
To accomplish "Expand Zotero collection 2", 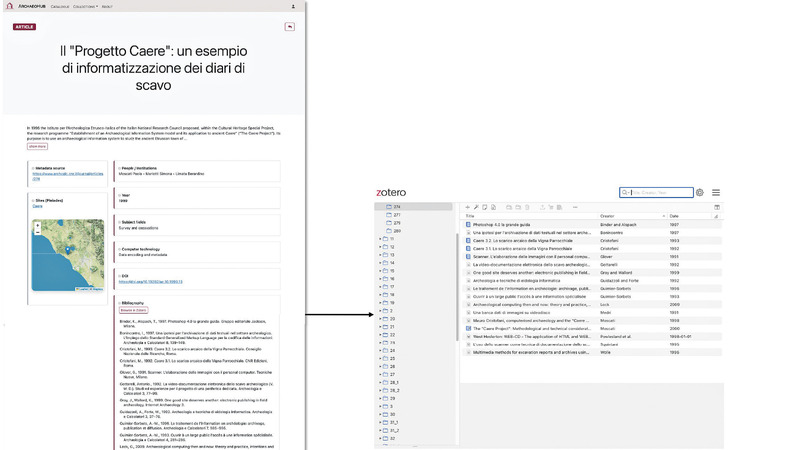I will click(380, 311).
